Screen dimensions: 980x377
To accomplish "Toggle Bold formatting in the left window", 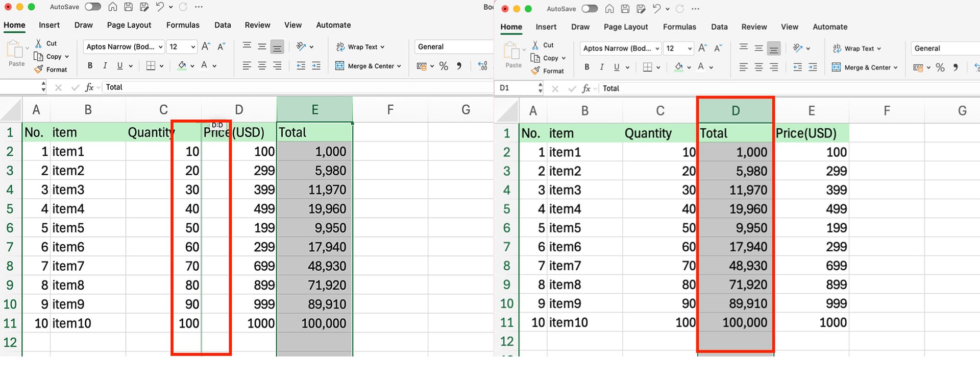I will click(90, 65).
